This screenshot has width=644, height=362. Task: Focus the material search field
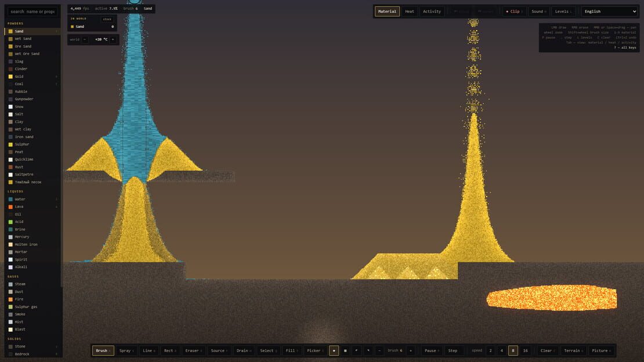pyautogui.click(x=32, y=12)
